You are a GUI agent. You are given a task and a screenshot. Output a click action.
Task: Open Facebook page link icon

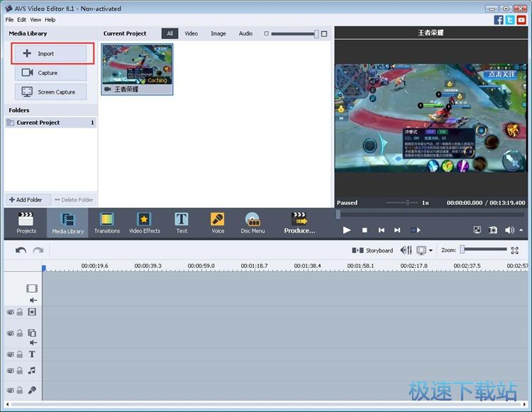pyautogui.click(x=499, y=20)
